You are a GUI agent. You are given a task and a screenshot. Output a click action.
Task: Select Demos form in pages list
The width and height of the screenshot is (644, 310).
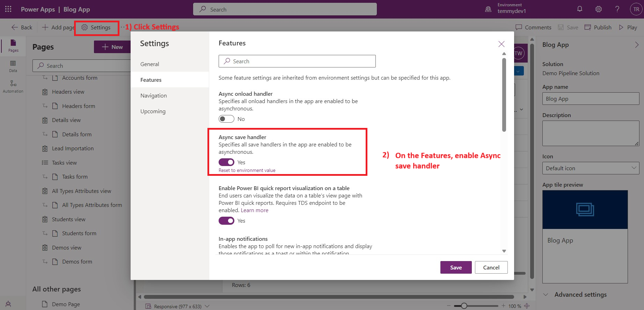tap(77, 262)
